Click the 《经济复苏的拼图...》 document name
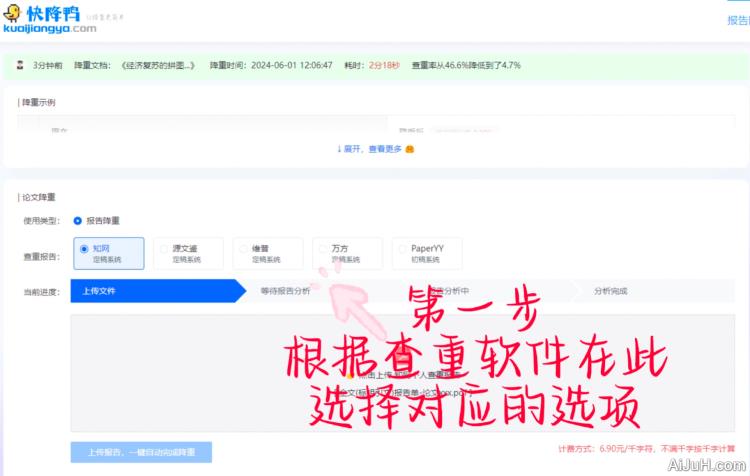Viewport: 750px width, 476px height. tap(158, 65)
